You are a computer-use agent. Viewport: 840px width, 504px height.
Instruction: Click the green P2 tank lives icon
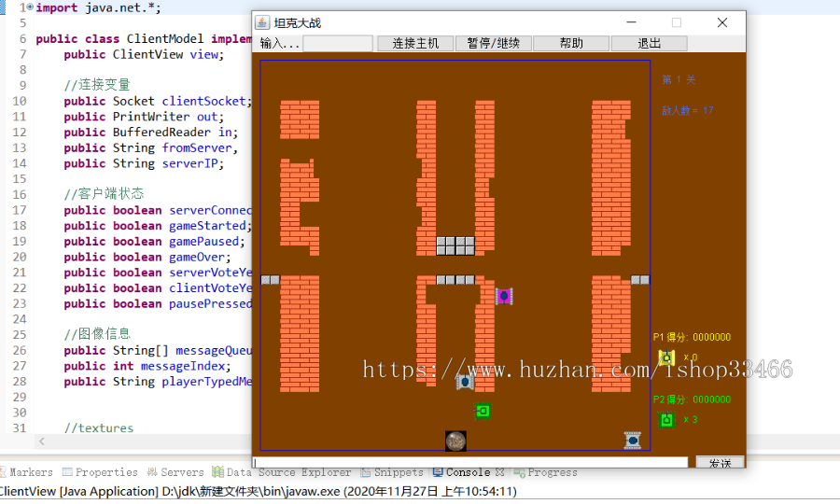(x=666, y=420)
